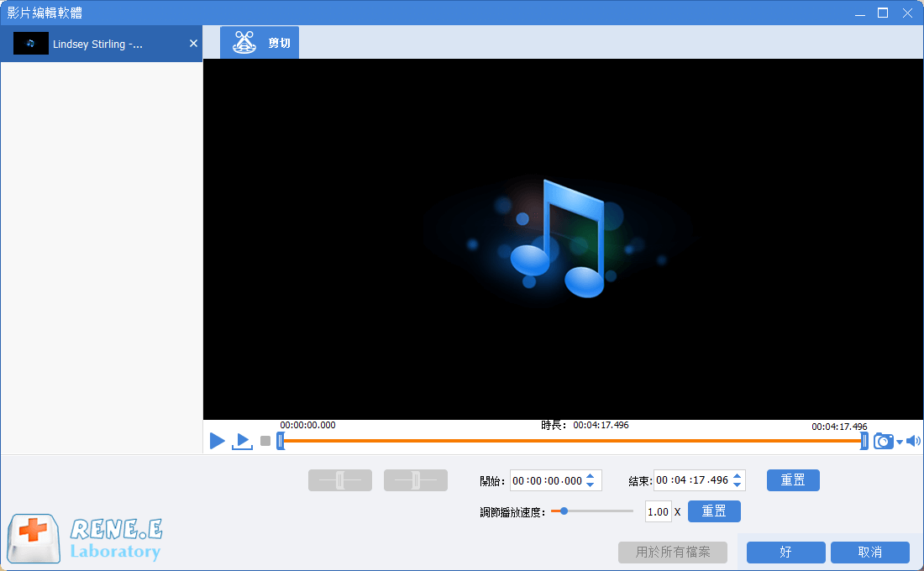Viewport: 924px width, 571px height.
Task: Open the snapshot options dropdown arrow
Action: coord(900,442)
